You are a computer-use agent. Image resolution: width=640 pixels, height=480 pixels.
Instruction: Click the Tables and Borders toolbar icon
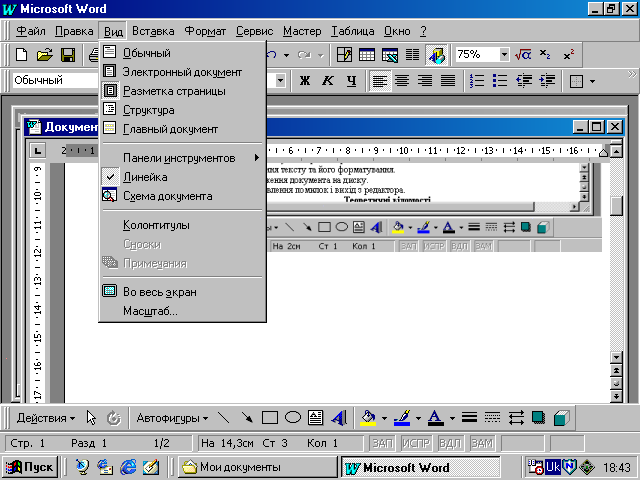[344, 55]
